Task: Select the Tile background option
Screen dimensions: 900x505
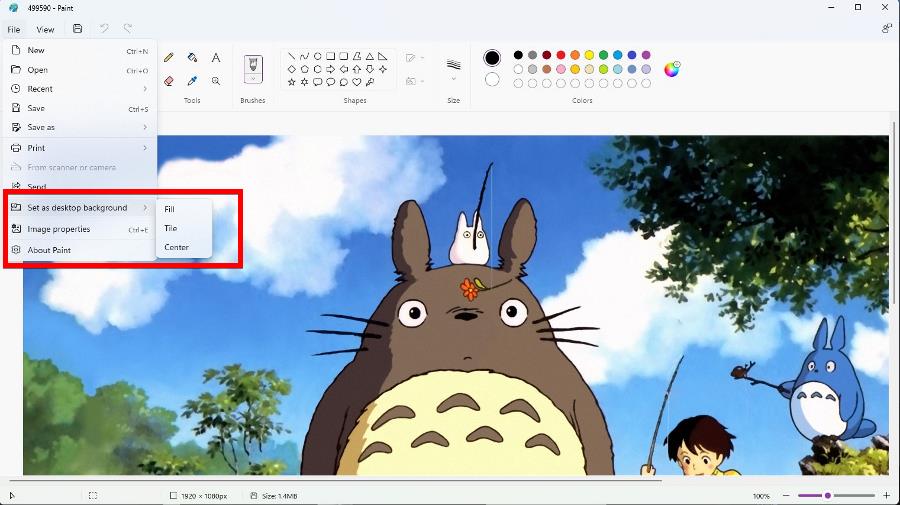Action: [184, 228]
